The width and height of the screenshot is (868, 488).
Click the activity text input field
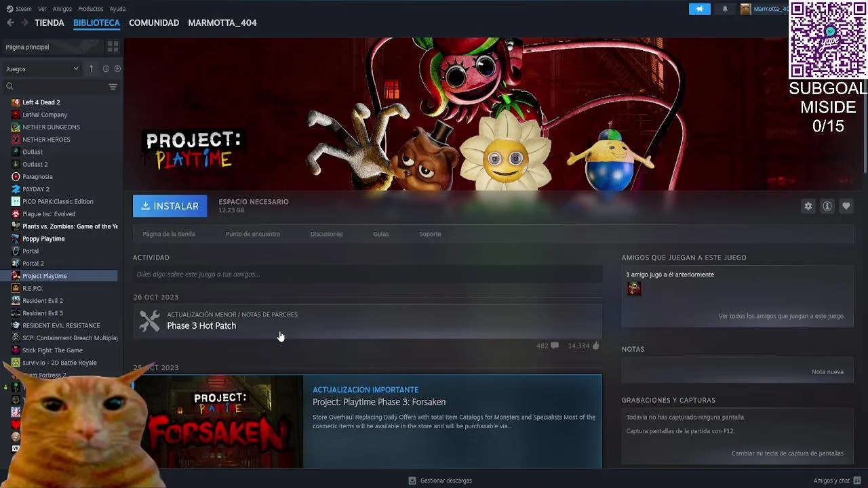[x=368, y=274]
